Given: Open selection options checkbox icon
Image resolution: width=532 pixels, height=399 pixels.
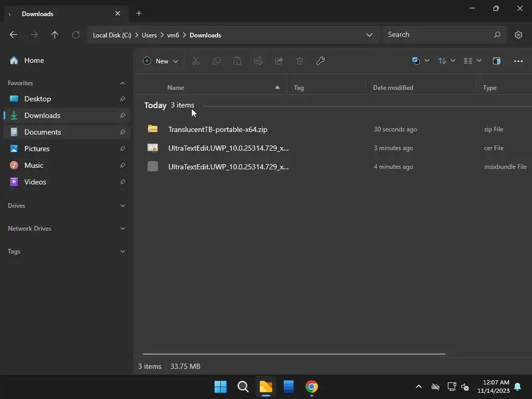Looking at the screenshot, I should click(x=420, y=61).
